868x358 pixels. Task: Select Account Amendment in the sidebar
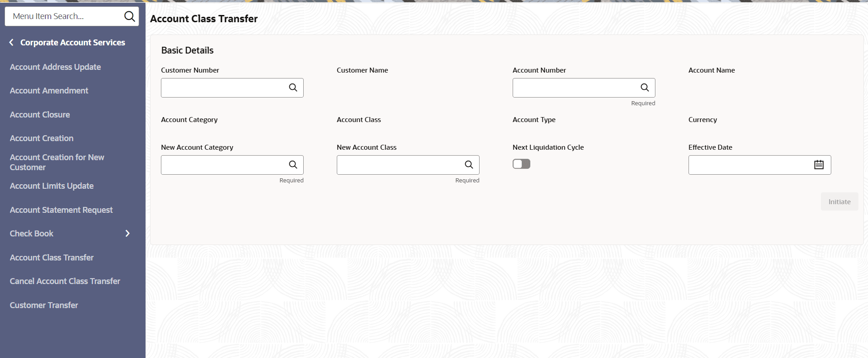click(49, 91)
